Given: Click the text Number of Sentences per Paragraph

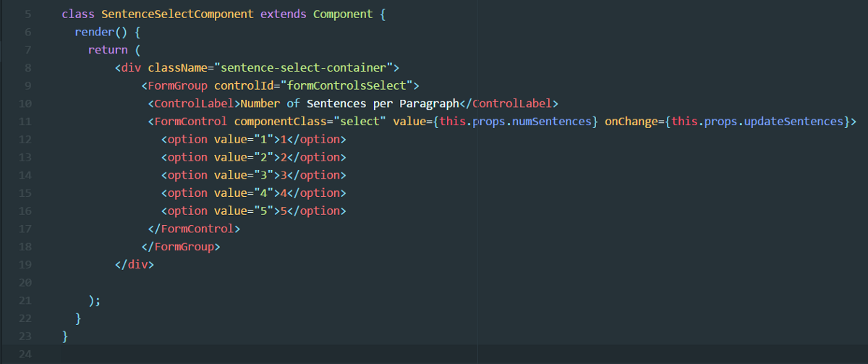Looking at the screenshot, I should pos(350,103).
